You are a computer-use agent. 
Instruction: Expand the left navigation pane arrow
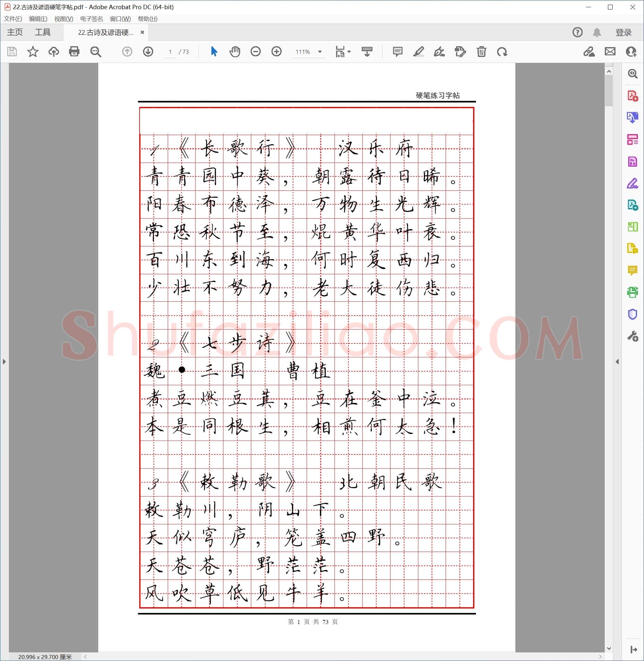pyautogui.click(x=4, y=361)
